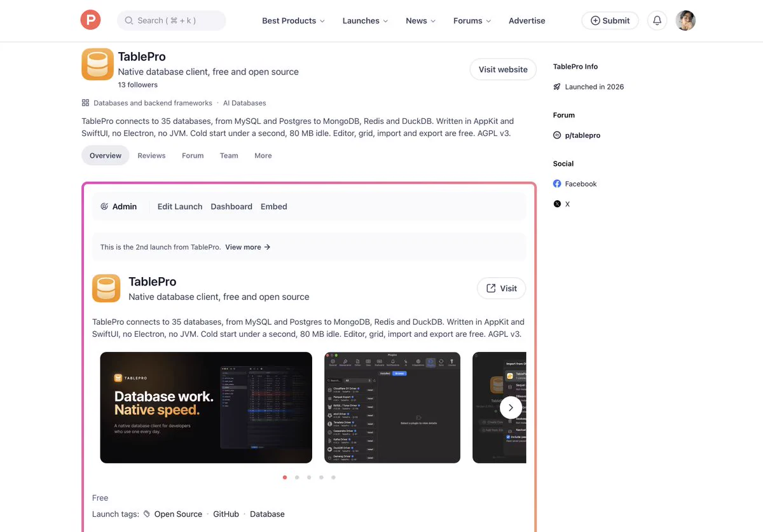
Task: Switch to the Team tab
Action: (229, 156)
